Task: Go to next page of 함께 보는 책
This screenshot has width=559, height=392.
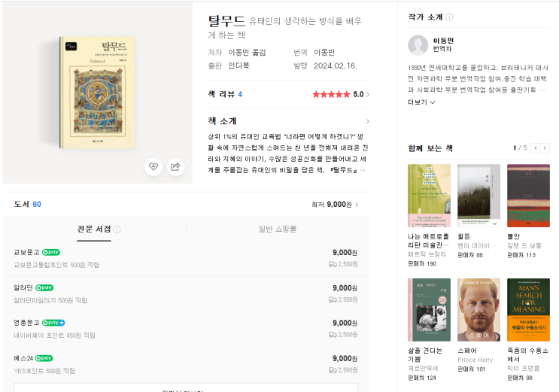Action: click(545, 148)
